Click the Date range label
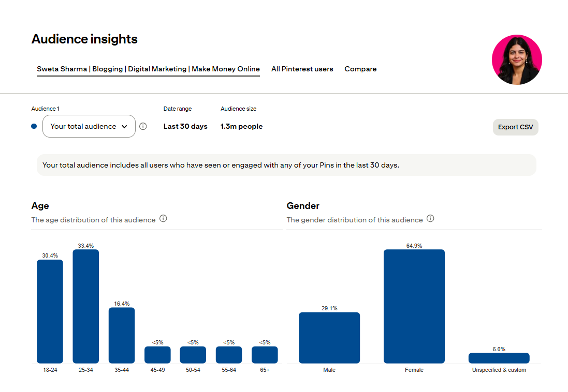This screenshot has height=392, width=568. (178, 109)
